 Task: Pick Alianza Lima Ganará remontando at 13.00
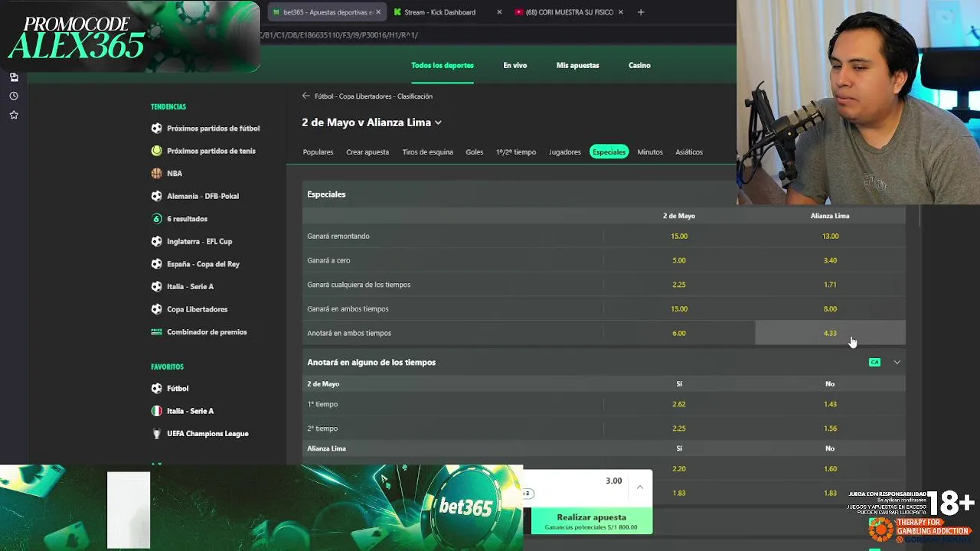(x=830, y=236)
